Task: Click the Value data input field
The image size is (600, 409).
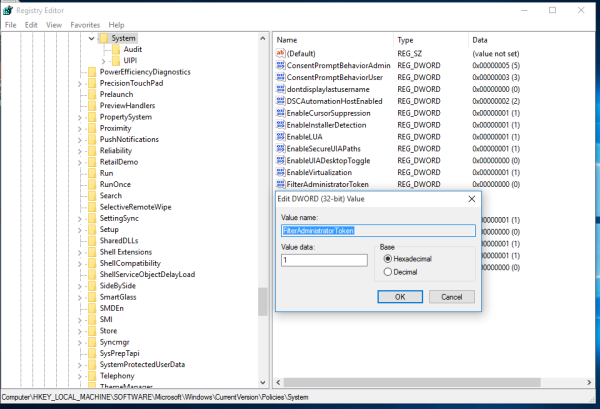Action: tap(324, 260)
